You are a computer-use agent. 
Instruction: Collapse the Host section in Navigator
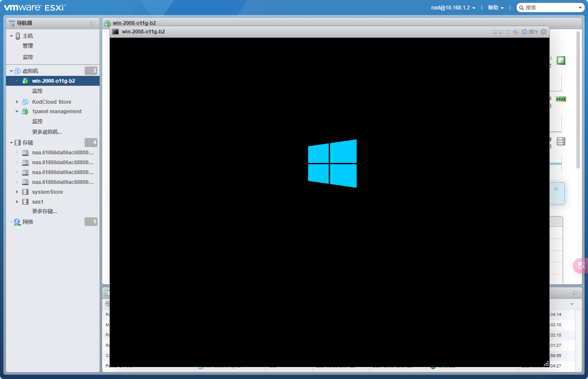(11, 36)
